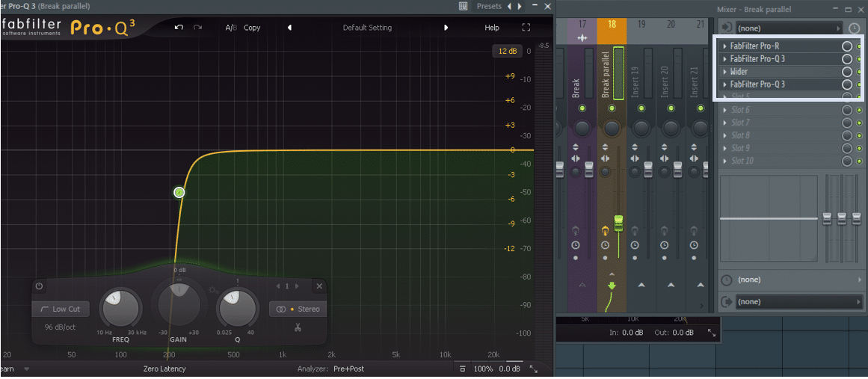Expand the Slot 10 menu arrow
This screenshot has width=868, height=379.
tap(724, 161)
